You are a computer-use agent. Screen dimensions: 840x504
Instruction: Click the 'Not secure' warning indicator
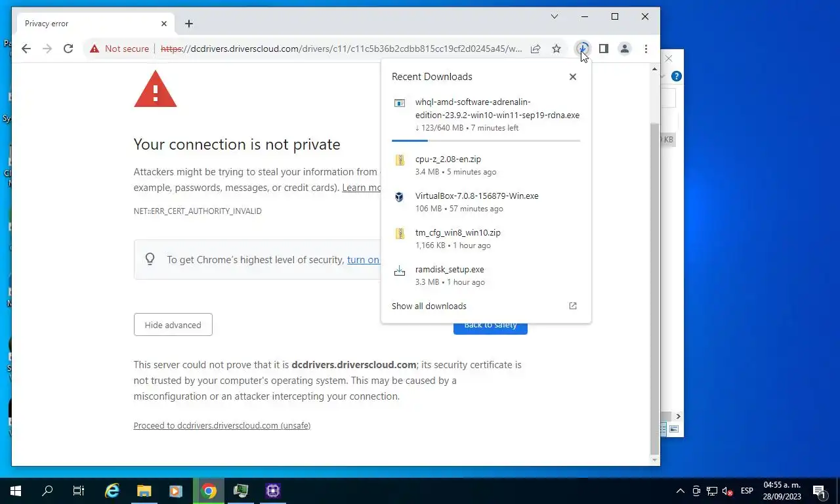(x=119, y=49)
